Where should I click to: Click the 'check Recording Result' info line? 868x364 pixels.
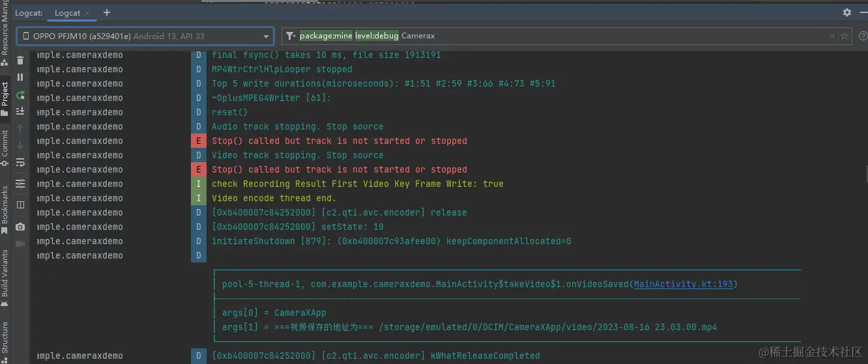click(x=358, y=184)
